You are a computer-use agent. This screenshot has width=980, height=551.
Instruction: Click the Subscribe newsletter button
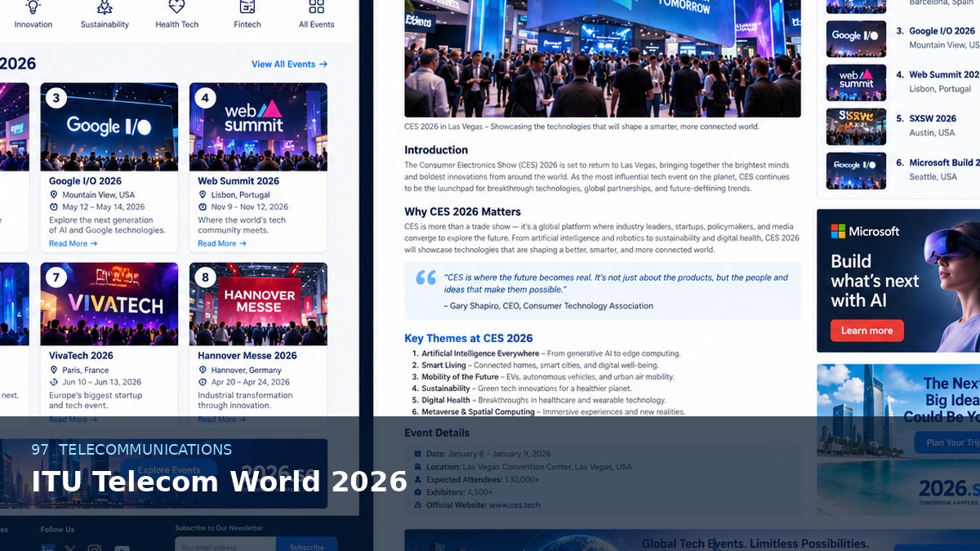point(306,547)
